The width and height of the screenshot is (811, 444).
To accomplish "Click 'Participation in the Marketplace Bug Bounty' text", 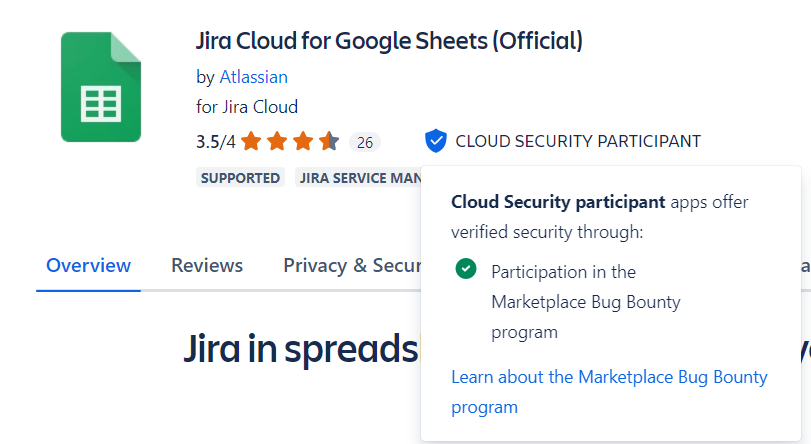I will click(x=585, y=302).
